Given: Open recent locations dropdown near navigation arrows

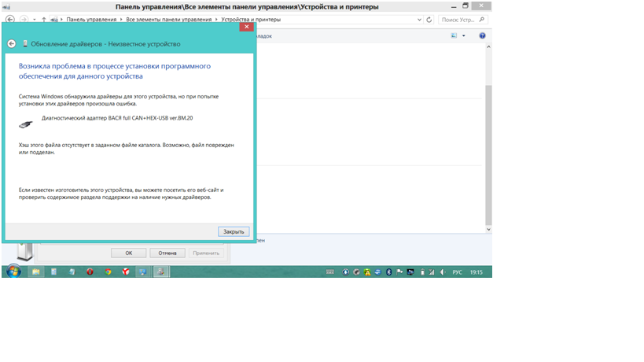Looking at the screenshot, I should coord(34,20).
